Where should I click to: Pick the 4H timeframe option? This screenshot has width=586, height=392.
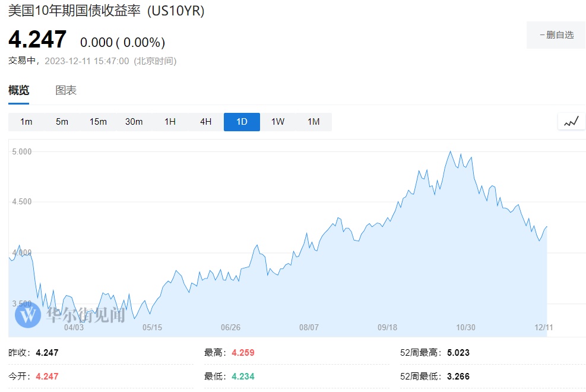pos(205,122)
